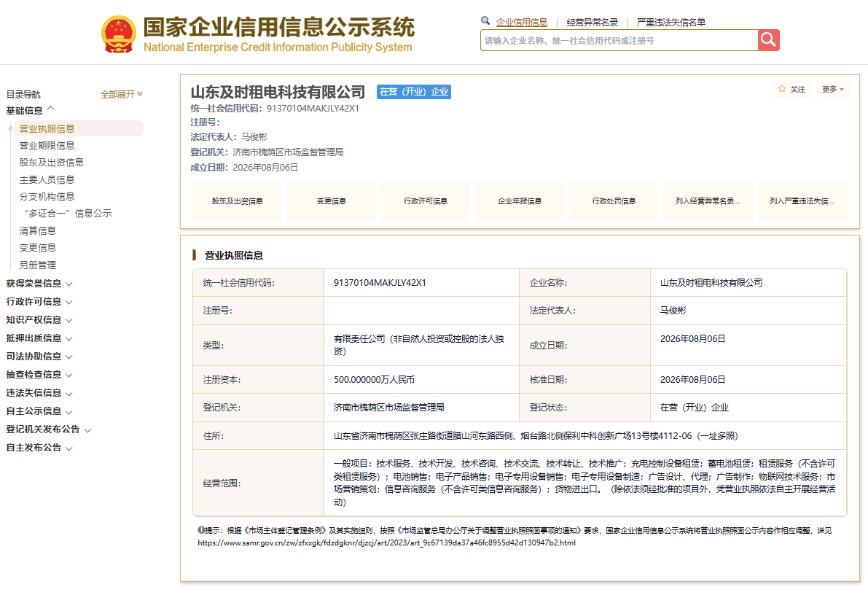Image resolution: width=868 pixels, height=595 pixels.
Task: Expand the 司法协助信息 section
Action: click(39, 357)
